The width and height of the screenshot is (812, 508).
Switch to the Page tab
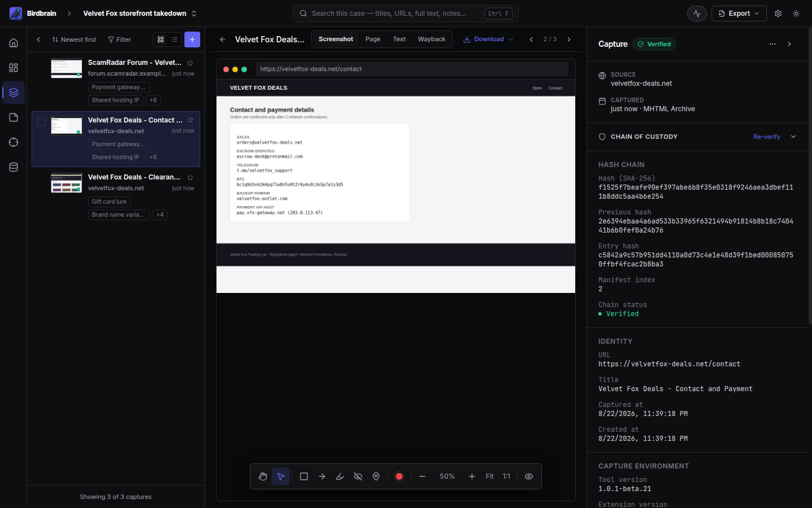pos(373,39)
